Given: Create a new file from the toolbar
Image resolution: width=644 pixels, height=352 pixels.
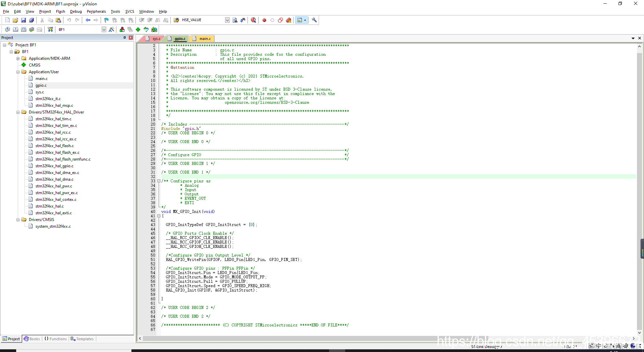Looking at the screenshot, I should pyautogui.click(x=7, y=20).
